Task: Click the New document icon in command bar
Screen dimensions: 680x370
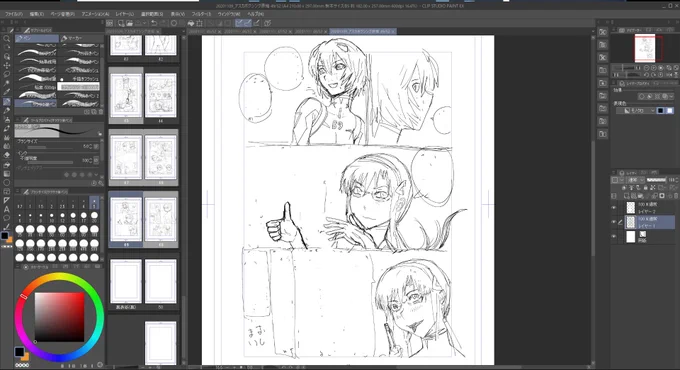Action: point(121,23)
